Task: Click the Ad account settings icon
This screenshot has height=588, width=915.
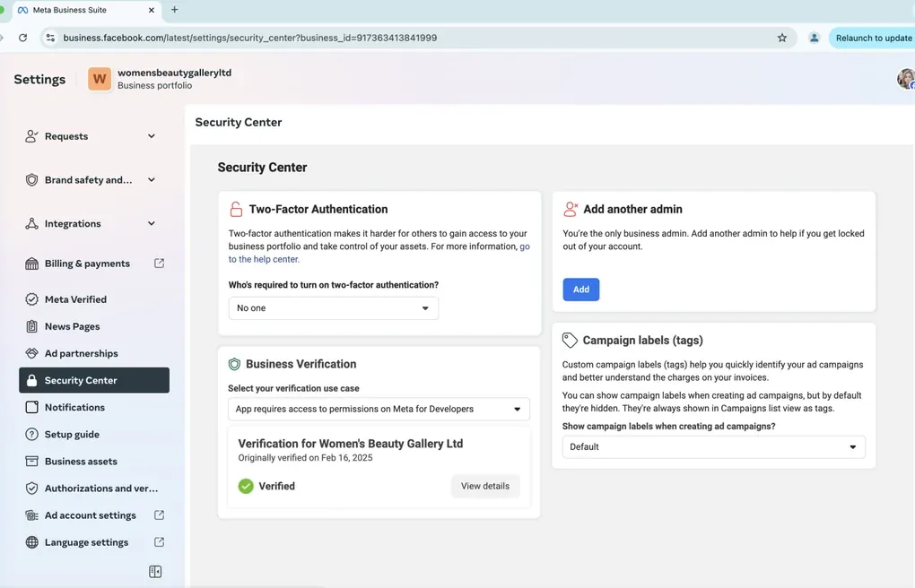Action: [31, 515]
